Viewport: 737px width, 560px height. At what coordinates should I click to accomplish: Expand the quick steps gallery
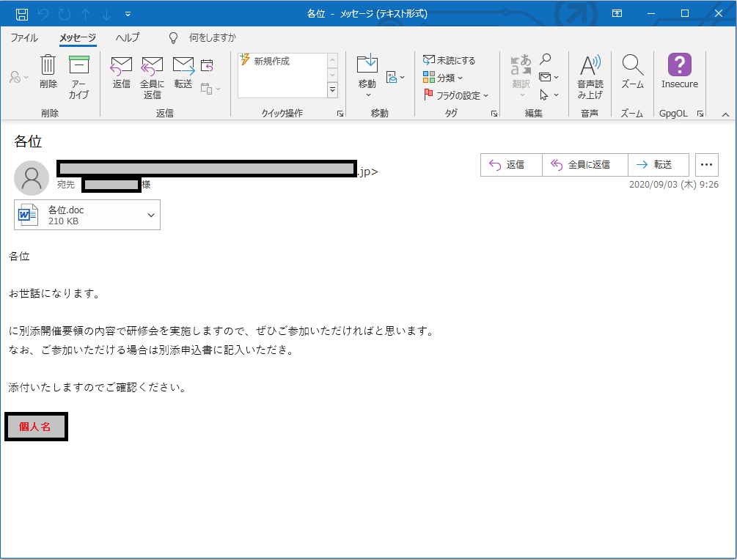332,89
